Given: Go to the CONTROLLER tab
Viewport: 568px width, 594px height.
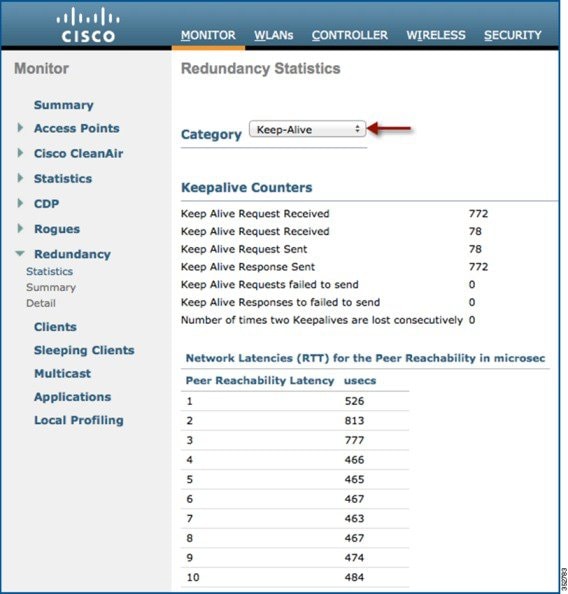Looking at the screenshot, I should (x=350, y=35).
